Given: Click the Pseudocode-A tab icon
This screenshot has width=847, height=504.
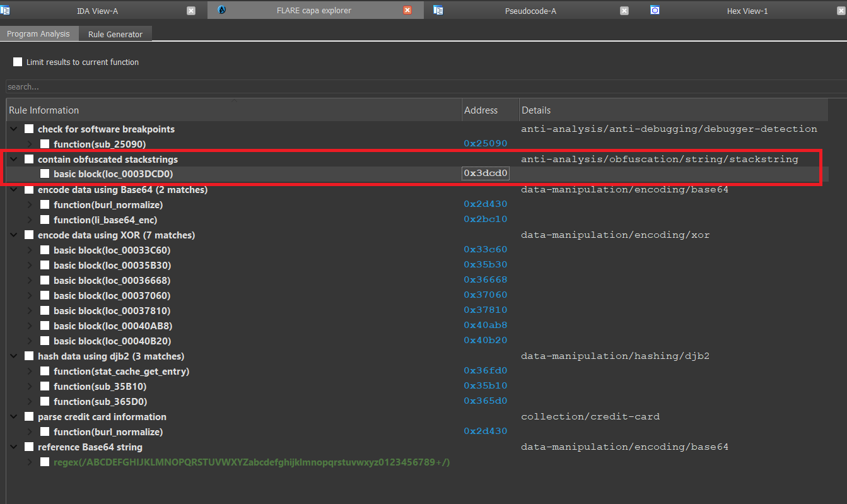Looking at the screenshot, I should [438, 10].
